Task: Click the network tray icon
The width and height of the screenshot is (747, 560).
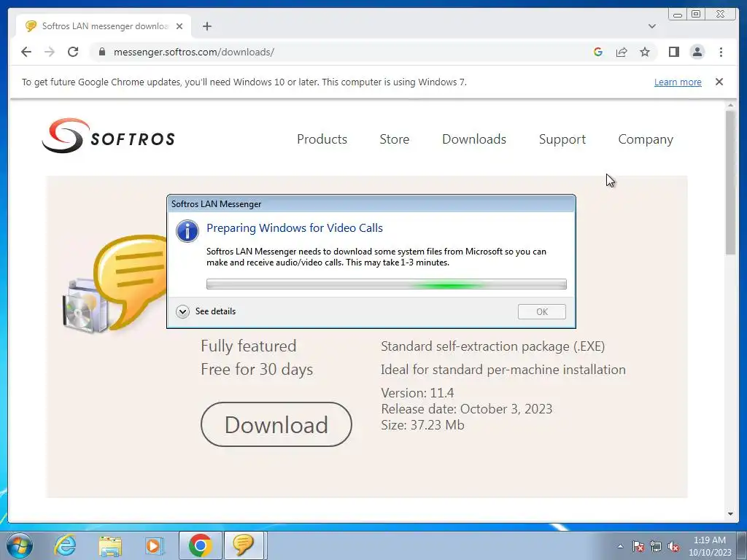Action: click(x=656, y=546)
